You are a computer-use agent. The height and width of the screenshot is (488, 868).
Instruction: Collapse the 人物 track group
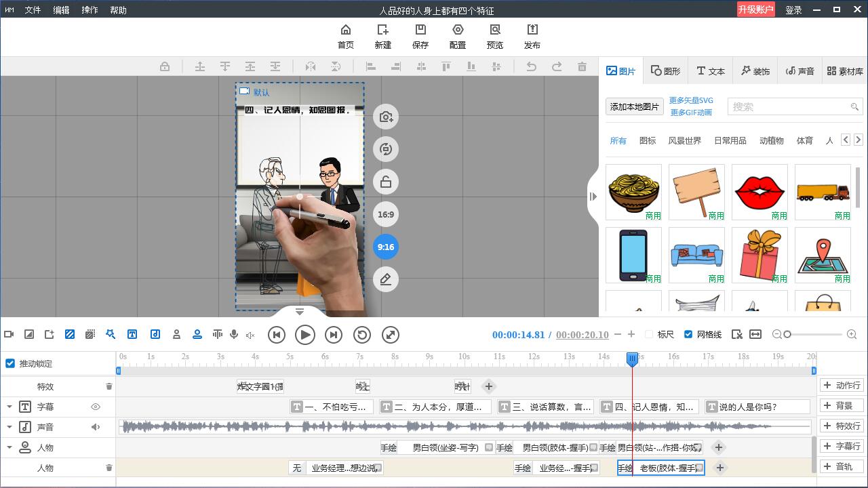click(9, 447)
